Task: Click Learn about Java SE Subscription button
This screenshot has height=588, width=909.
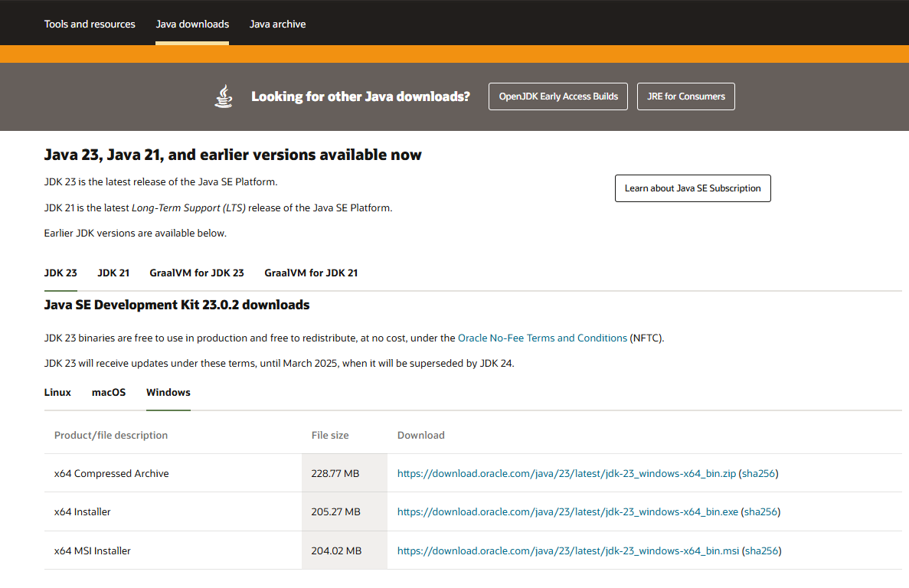Action: [x=693, y=188]
